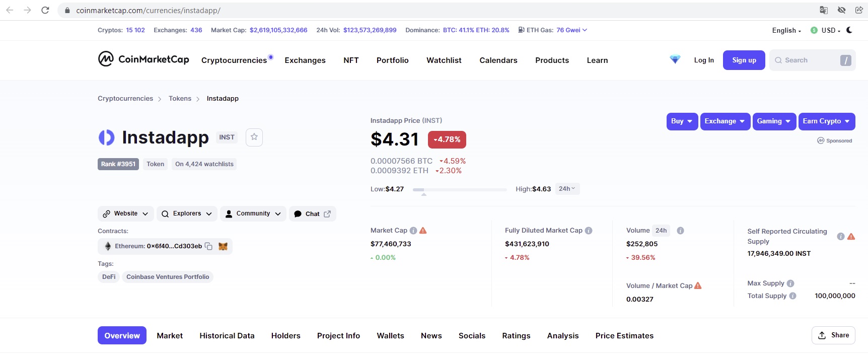
Task: Open the Holders tab
Action: [285, 336]
